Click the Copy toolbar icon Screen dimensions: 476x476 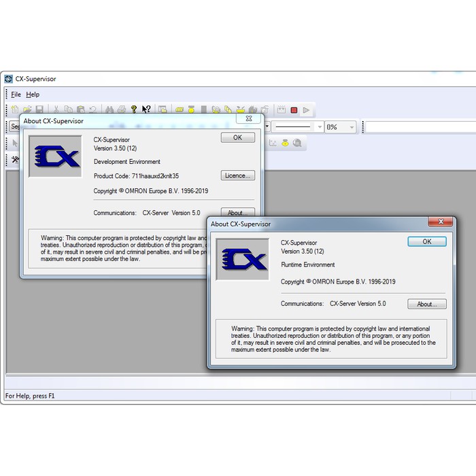[x=69, y=109]
